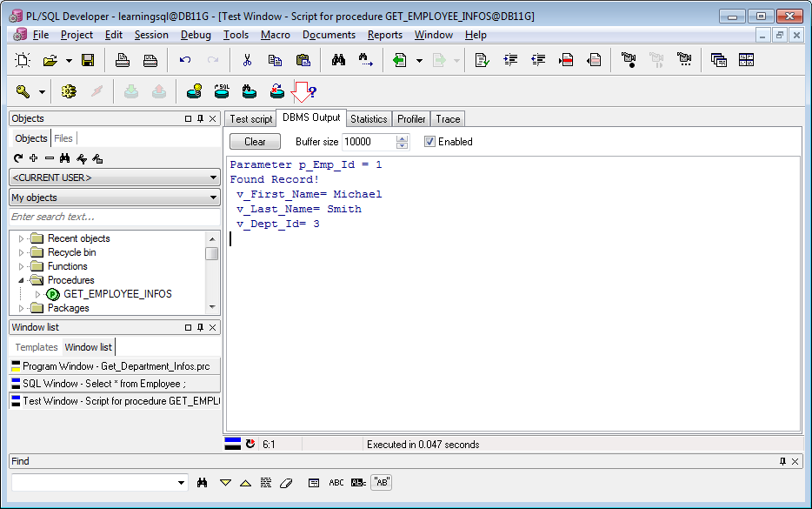Image resolution: width=812 pixels, height=509 pixels.
Task: Collapse the Procedures folder
Action: tap(21, 280)
